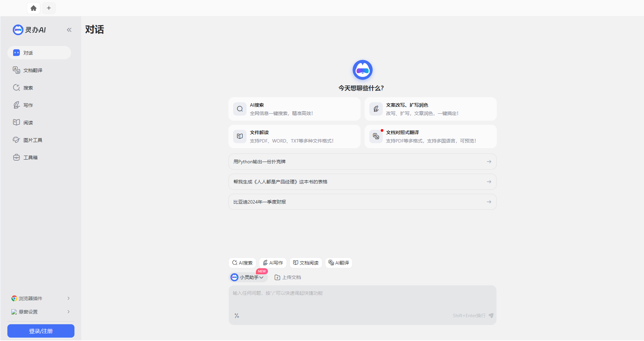Viewport: 644px width, 341px height.
Task: Select prompt 比亚迪2024年一季度财报
Action: [x=363, y=202]
